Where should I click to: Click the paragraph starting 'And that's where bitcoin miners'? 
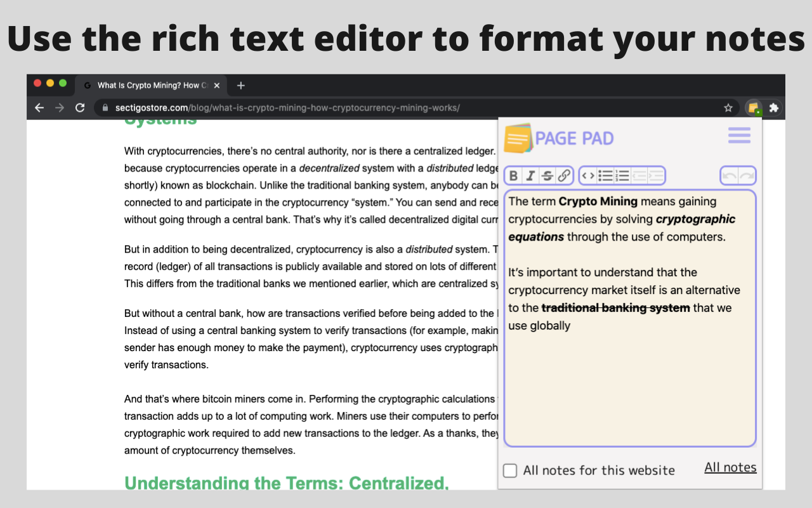pos(311,425)
